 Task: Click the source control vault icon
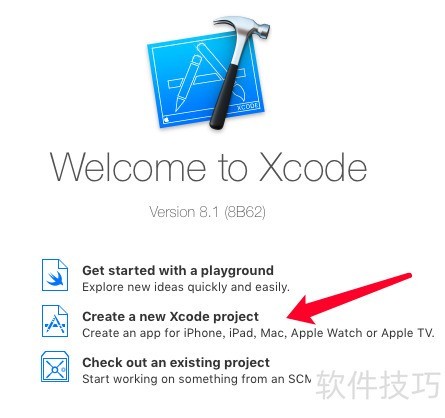coord(55,367)
